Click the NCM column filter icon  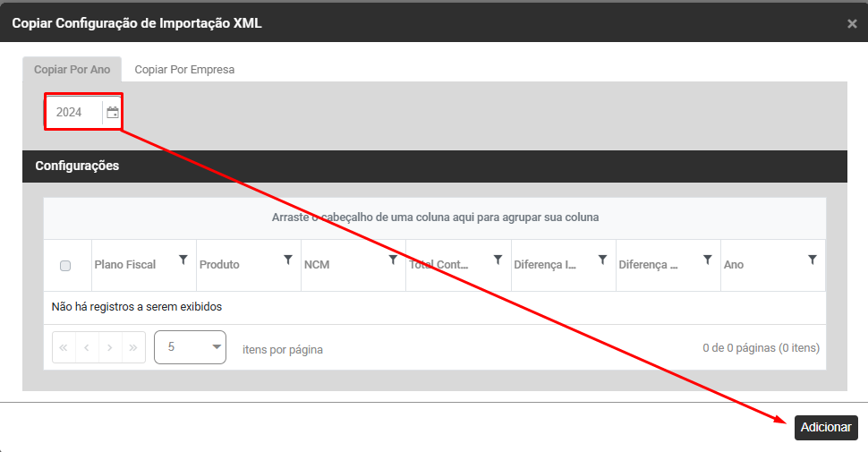pyautogui.click(x=393, y=260)
